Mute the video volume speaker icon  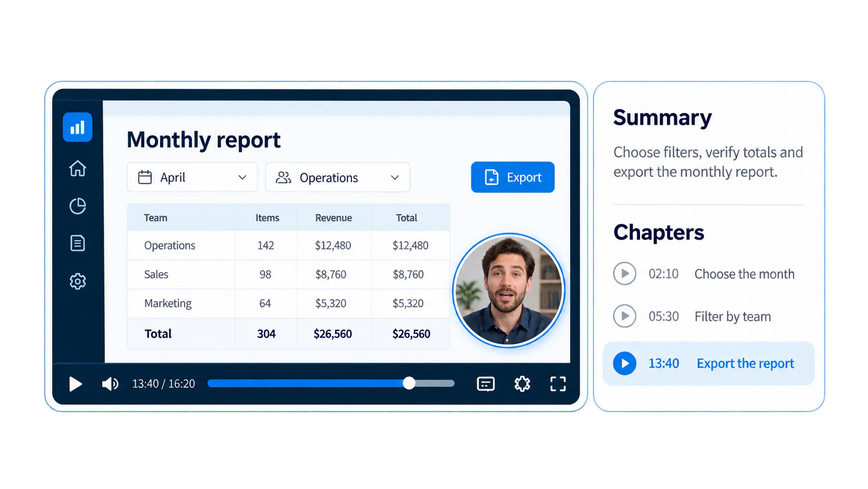[x=110, y=384]
